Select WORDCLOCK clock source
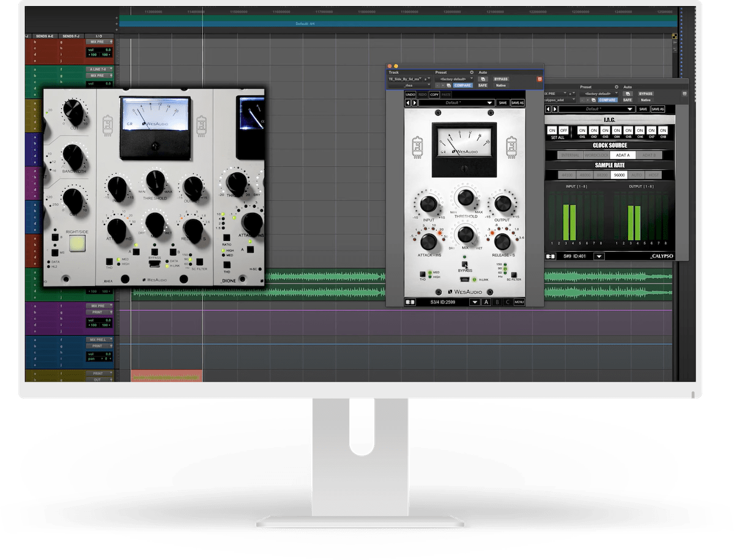 coord(596,155)
